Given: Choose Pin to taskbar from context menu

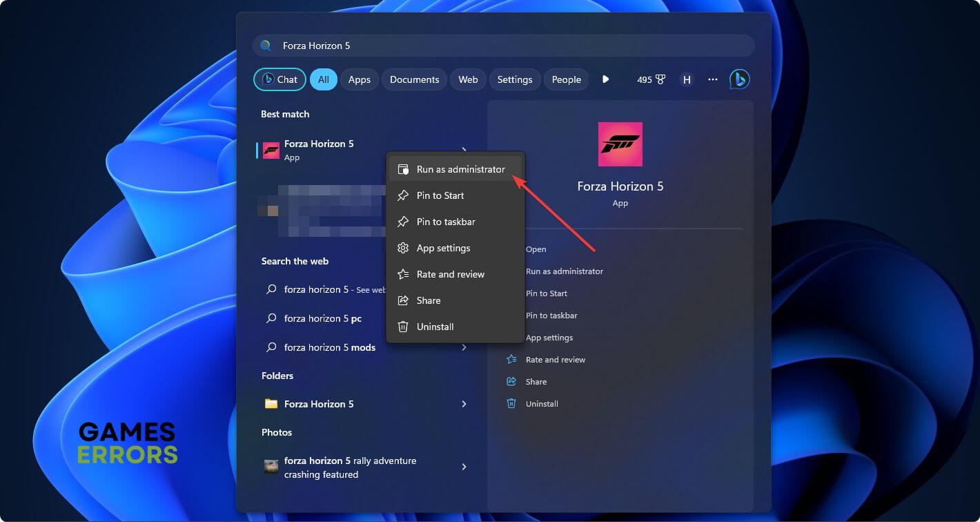Looking at the screenshot, I should tap(445, 222).
